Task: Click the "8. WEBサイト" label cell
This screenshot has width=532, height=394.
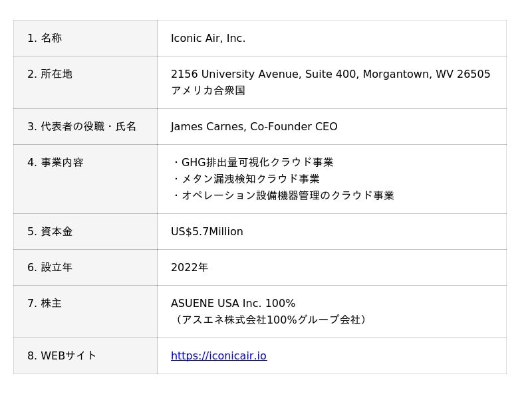Action: (x=62, y=356)
